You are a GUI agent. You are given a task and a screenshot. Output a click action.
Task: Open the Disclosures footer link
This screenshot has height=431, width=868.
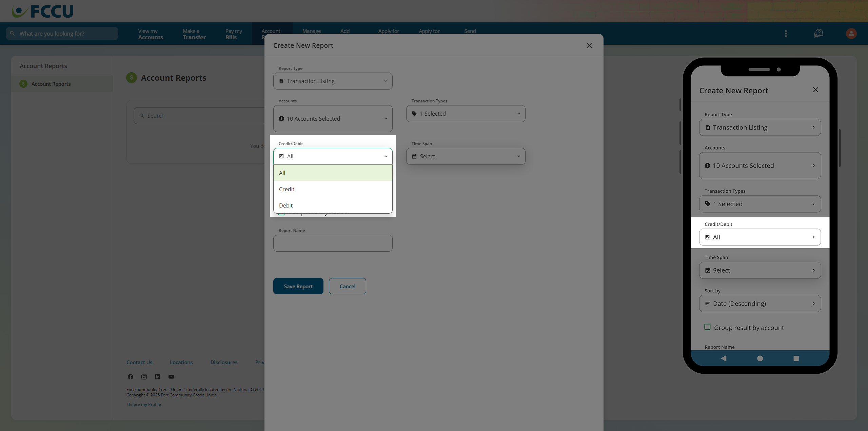point(224,362)
